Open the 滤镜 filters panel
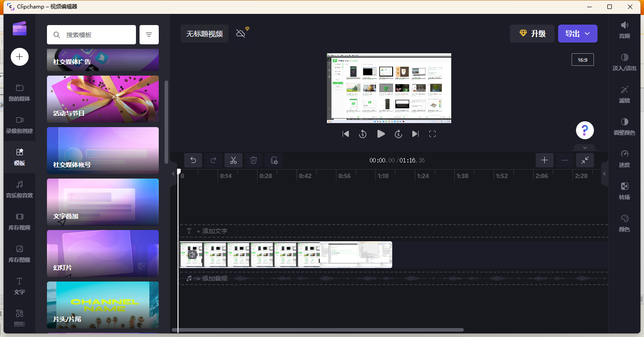The width and height of the screenshot is (644, 337). (x=624, y=94)
